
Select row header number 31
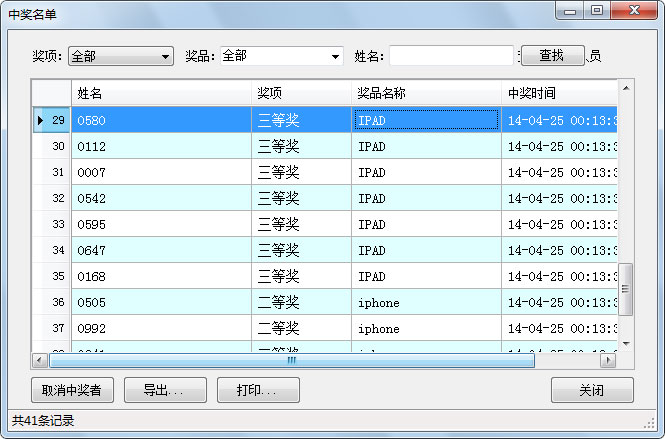[52, 172]
